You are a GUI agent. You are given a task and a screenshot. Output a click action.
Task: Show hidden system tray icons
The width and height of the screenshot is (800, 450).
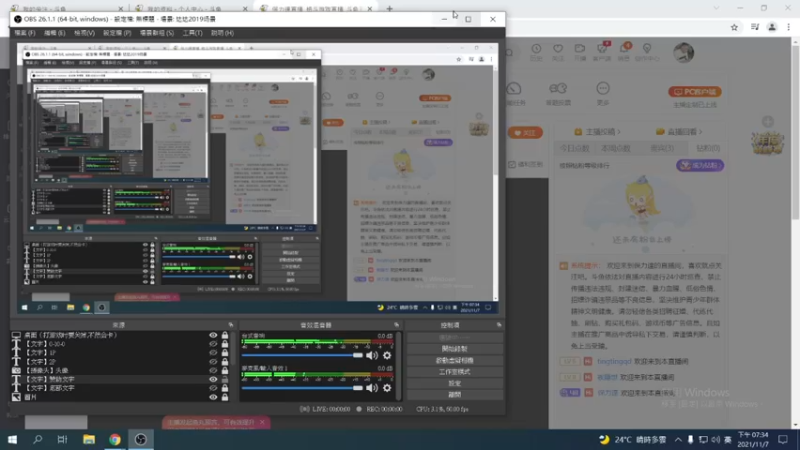[678, 439]
